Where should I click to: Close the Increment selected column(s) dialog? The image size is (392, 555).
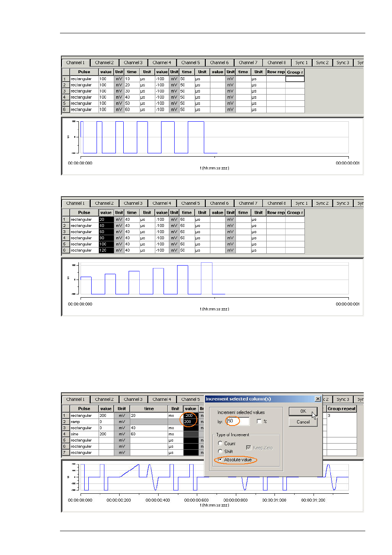click(318, 399)
